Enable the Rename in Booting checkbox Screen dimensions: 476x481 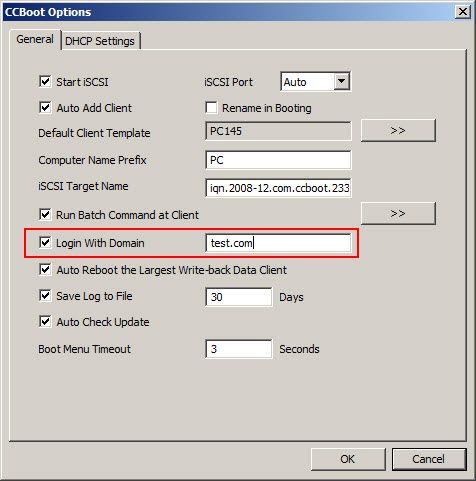click(211, 108)
